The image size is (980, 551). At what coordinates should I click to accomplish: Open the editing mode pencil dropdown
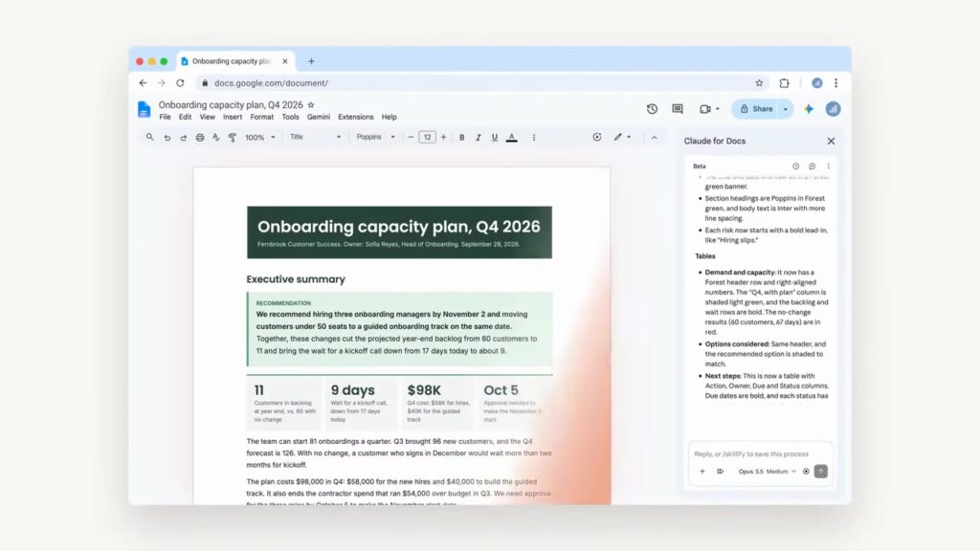(x=622, y=137)
